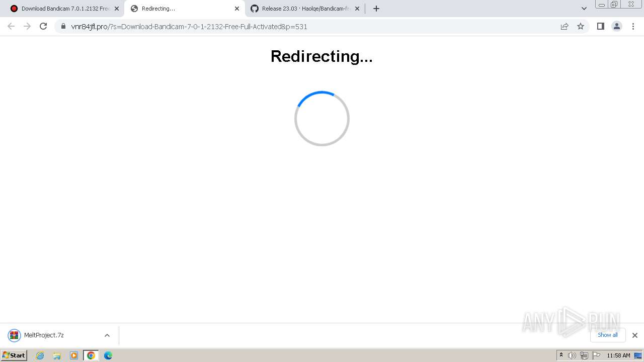Open a new browser tab
644x362 pixels.
(376, 9)
